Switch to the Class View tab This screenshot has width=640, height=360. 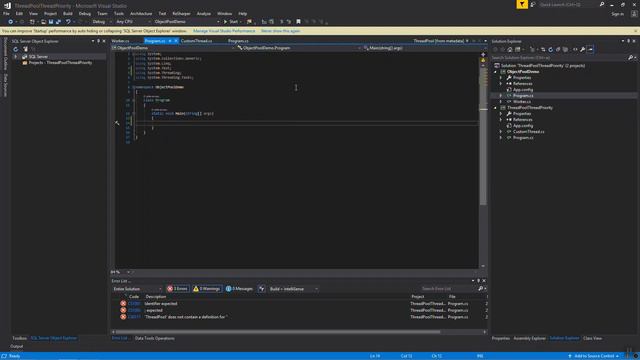592,338
